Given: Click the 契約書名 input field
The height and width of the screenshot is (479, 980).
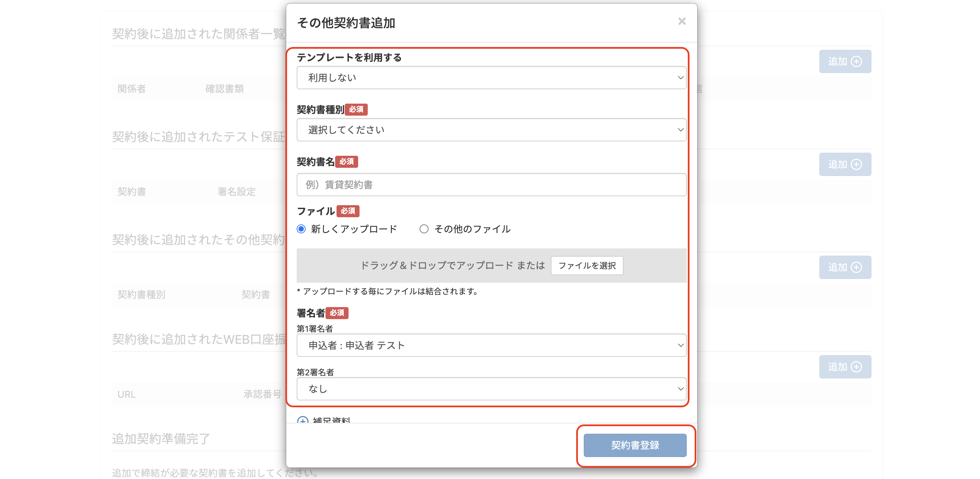Looking at the screenshot, I should [x=491, y=185].
